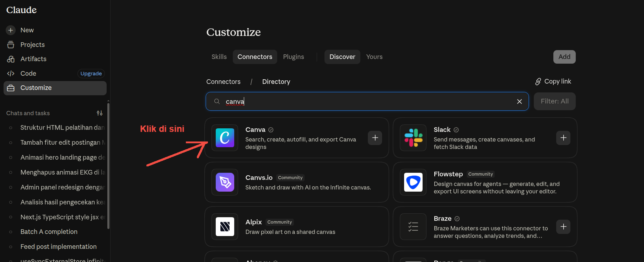Clear the search field with X

click(519, 101)
